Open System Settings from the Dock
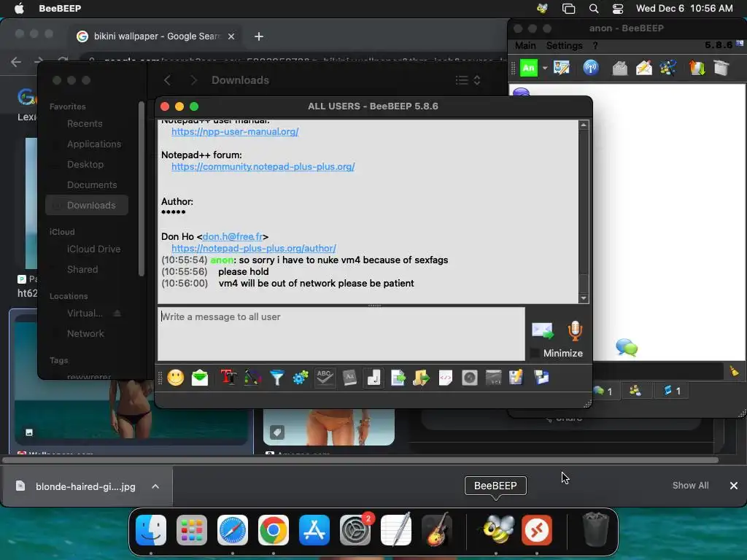747x560 pixels. pyautogui.click(x=355, y=530)
